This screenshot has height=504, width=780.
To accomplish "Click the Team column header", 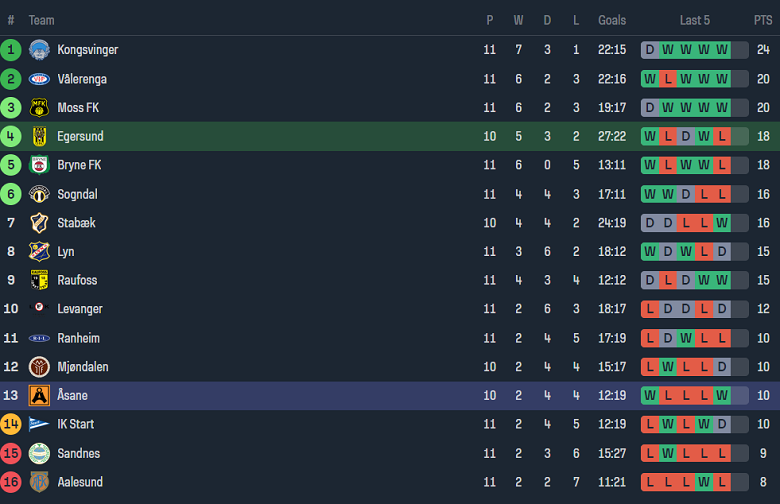I will (42, 20).
